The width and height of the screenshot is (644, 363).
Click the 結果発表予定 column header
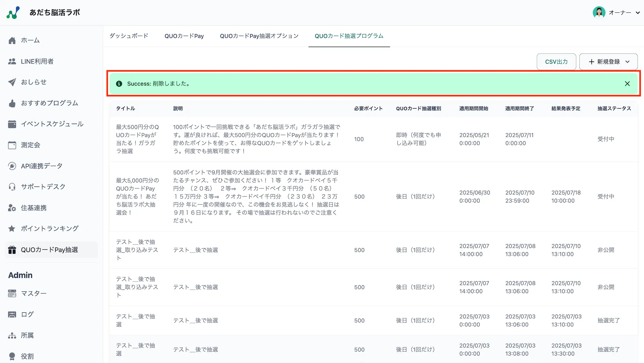[566, 109]
